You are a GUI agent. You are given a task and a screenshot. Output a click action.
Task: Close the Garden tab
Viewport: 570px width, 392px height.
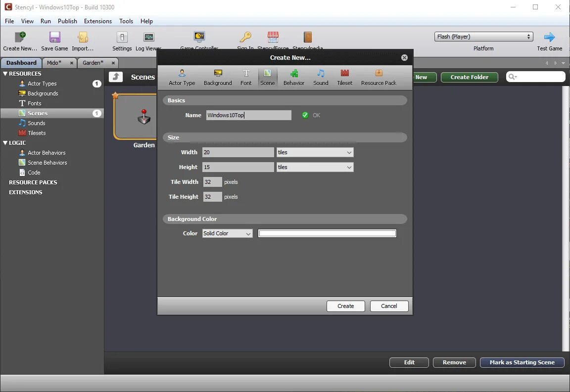click(113, 63)
